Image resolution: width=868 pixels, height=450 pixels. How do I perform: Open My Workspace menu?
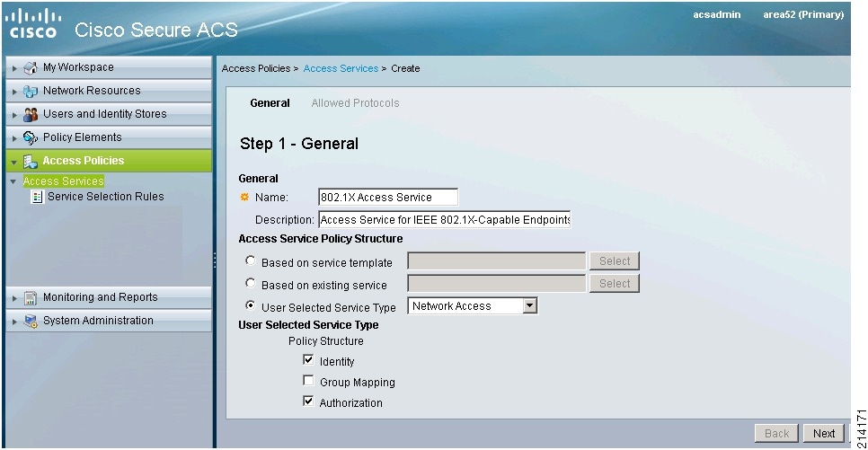(109, 67)
